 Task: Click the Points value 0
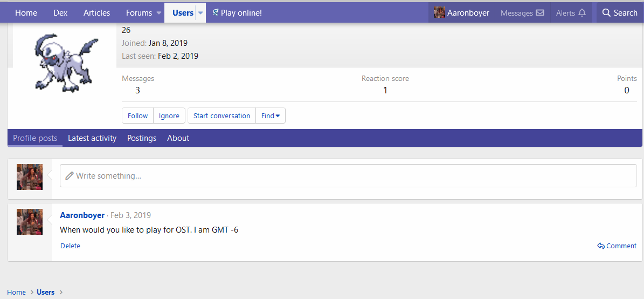pyautogui.click(x=627, y=90)
